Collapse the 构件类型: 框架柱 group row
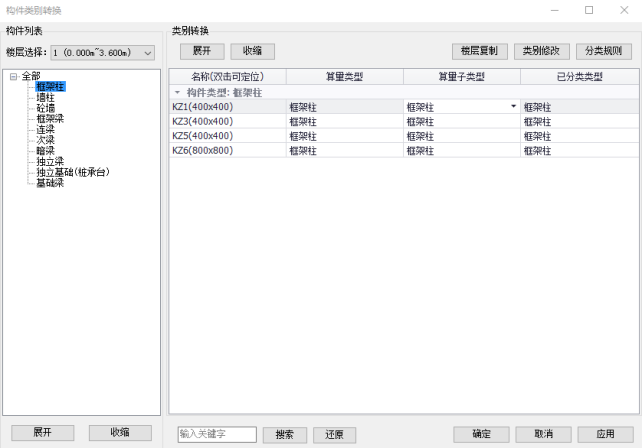Screen dimensions: 642x448 coord(177,92)
